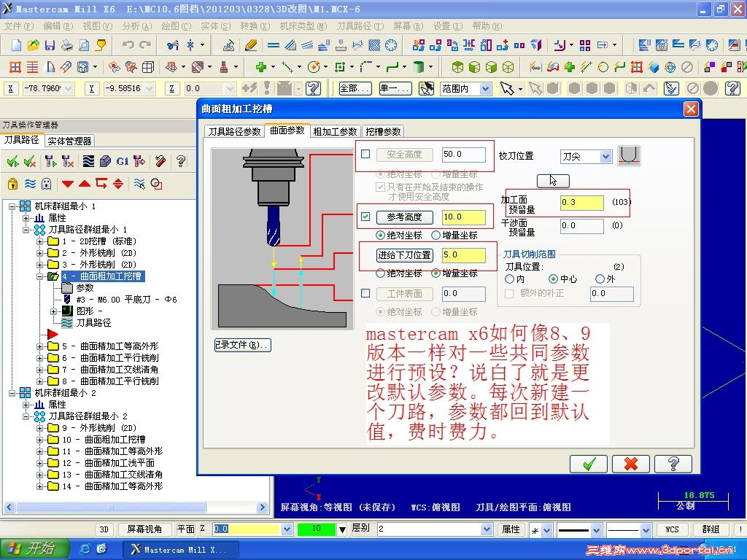Click the green plus icon in toolbar

coord(260,67)
